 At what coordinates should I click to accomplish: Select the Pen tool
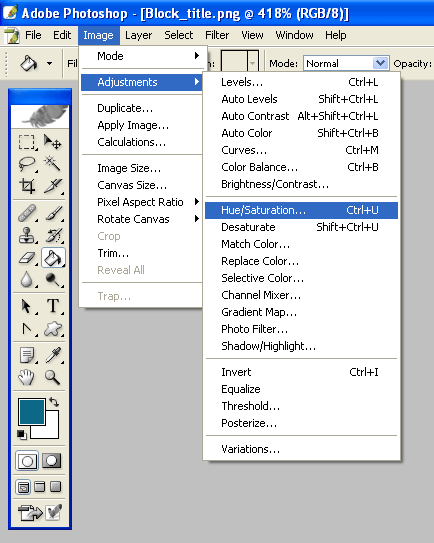point(27,329)
